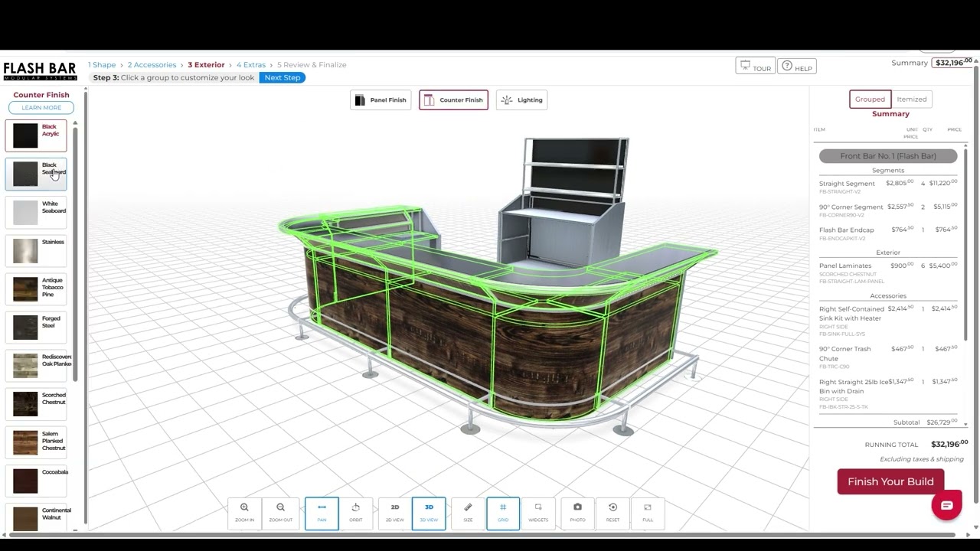The image size is (980, 551).
Task: Go to step 1 Shape
Action: pos(102,65)
